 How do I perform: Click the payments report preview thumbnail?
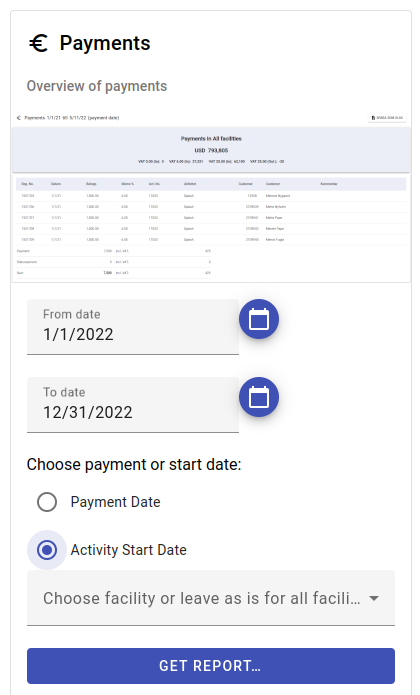211,197
